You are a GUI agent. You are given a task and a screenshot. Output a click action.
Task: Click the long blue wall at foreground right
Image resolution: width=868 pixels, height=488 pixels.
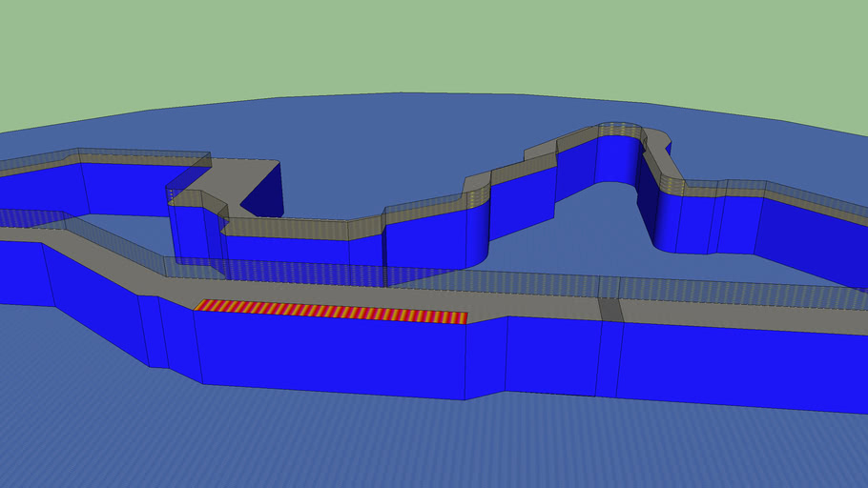pyautogui.click(x=734, y=367)
